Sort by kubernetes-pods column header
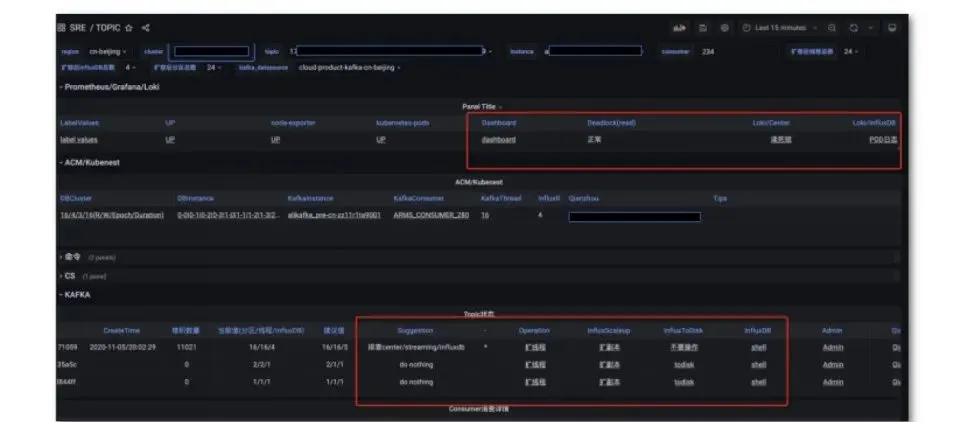The width and height of the screenshot is (962, 422). pyautogui.click(x=402, y=123)
